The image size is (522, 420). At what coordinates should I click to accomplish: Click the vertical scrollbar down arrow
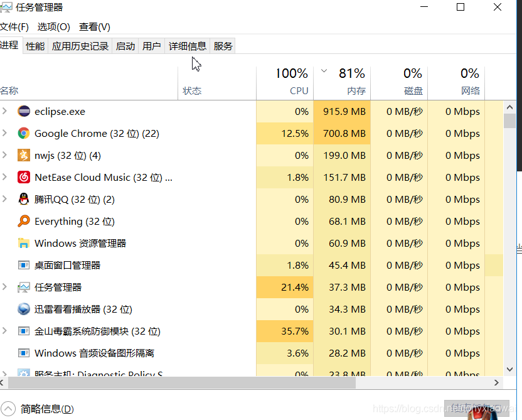coord(509,369)
